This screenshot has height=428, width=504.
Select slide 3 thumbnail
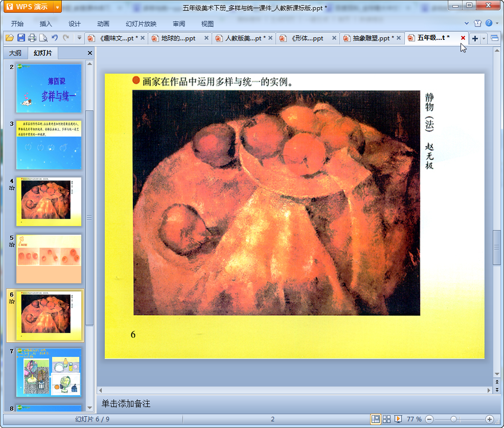click(x=49, y=145)
